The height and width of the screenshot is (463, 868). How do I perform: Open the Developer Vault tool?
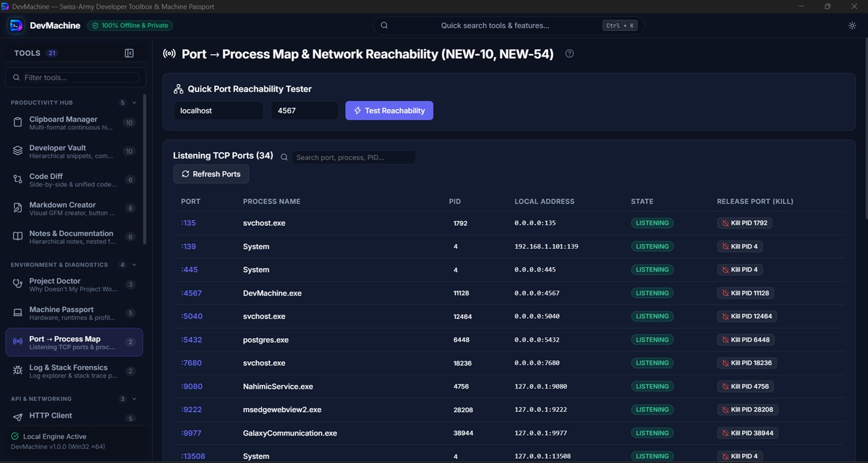tap(74, 151)
